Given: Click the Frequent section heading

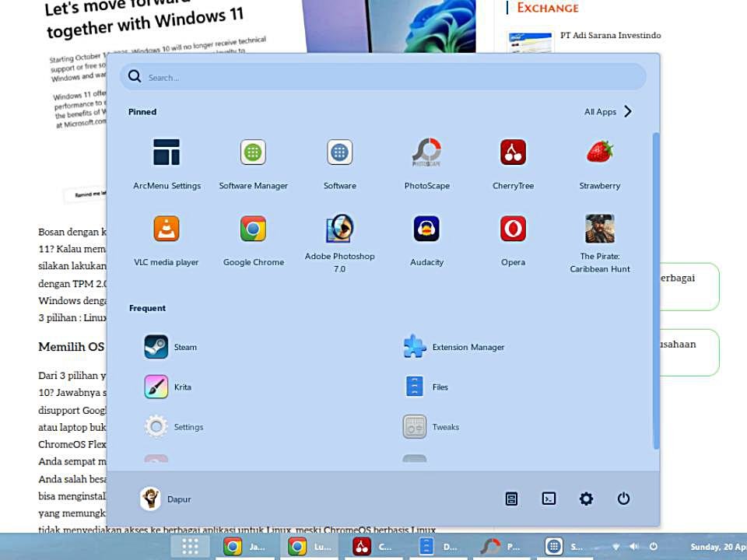Looking at the screenshot, I should pyautogui.click(x=147, y=308).
